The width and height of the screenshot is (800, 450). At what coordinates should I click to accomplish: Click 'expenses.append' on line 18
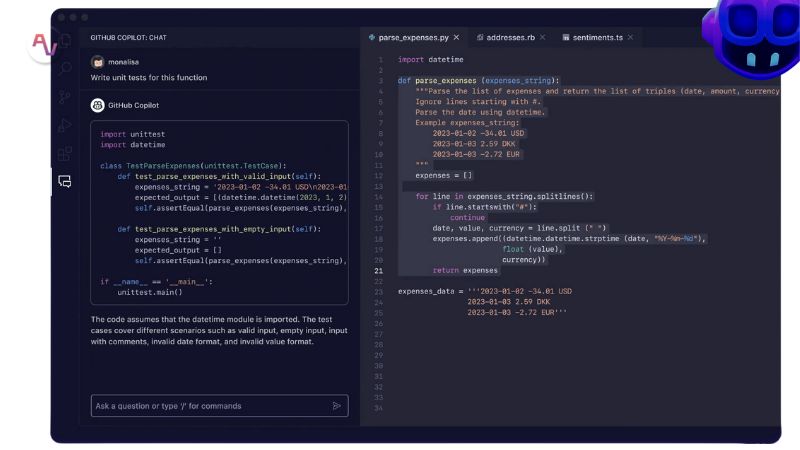tap(465, 239)
